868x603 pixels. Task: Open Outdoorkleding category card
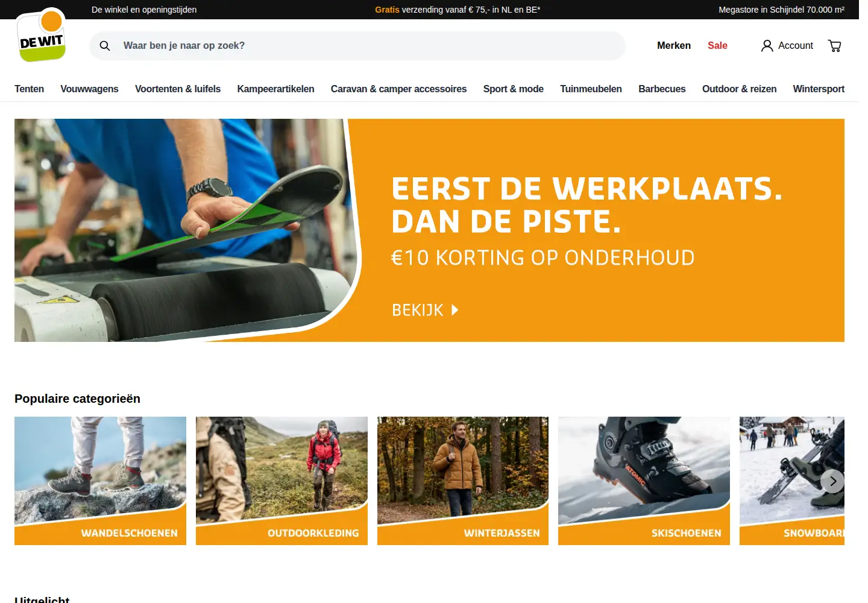(x=281, y=481)
